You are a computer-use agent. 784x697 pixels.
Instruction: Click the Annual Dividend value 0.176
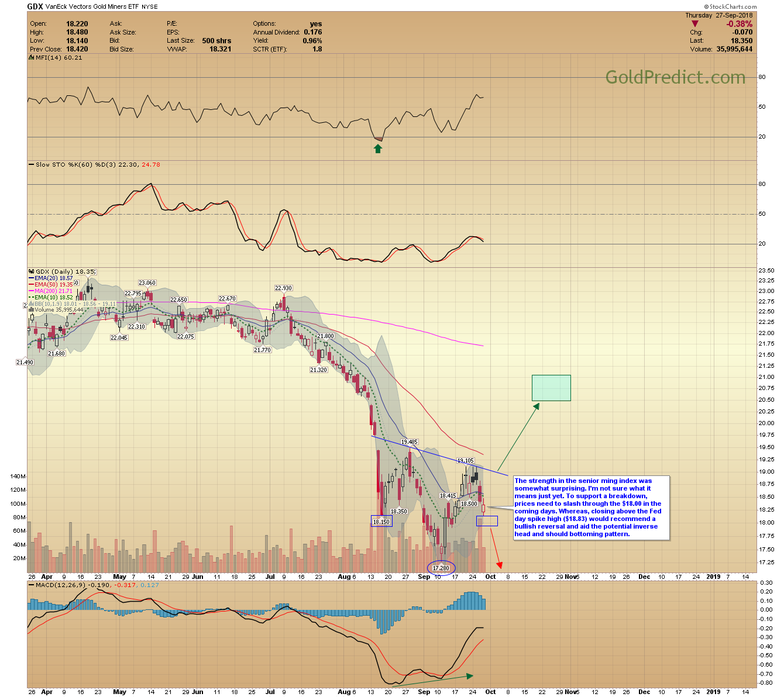pos(313,32)
